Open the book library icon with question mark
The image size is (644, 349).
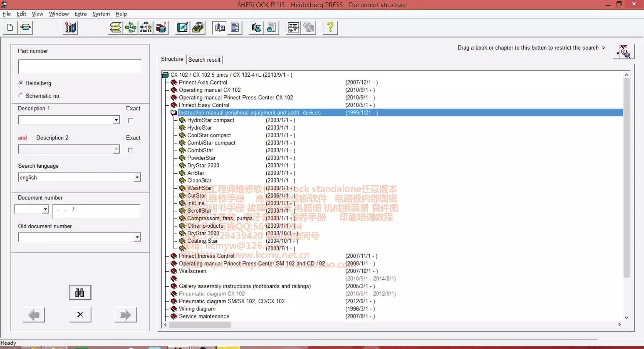pyautogui.click(x=70, y=27)
